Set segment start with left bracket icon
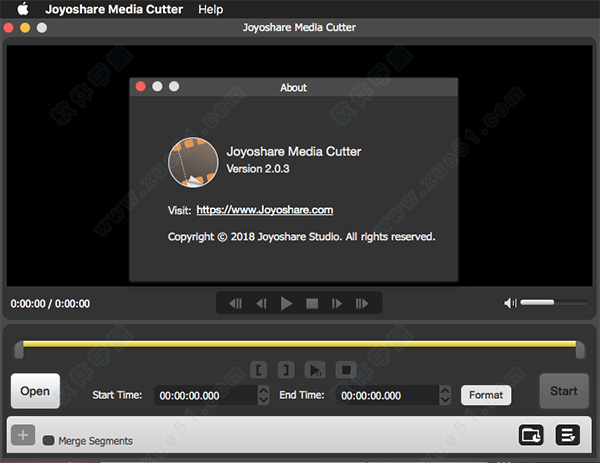The height and width of the screenshot is (463, 600). coord(259,370)
